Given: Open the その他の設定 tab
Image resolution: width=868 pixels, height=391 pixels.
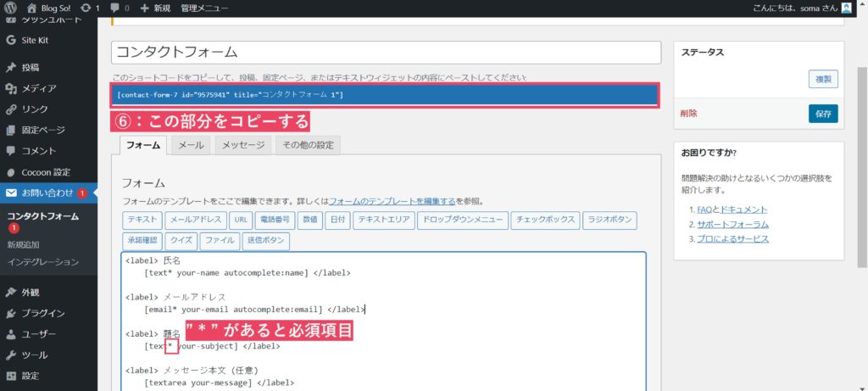Looking at the screenshot, I should (307, 145).
